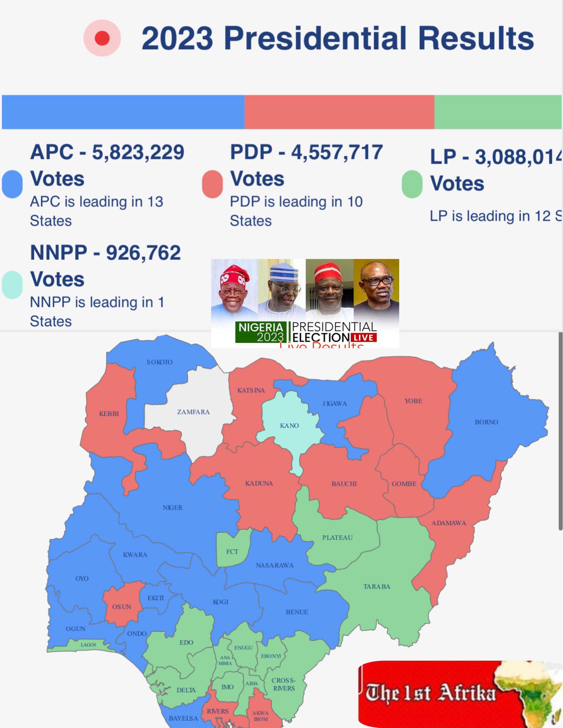This screenshot has height=728, width=563.
Task: Select Kano state on the map
Action: 290,425
